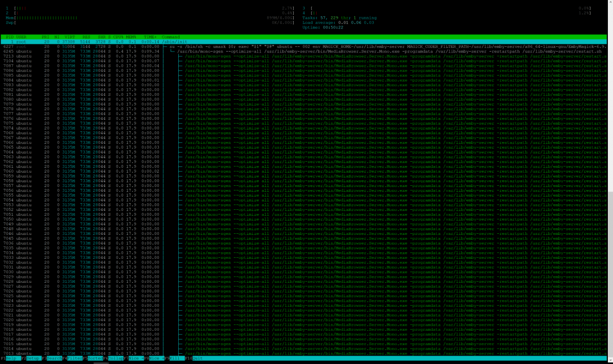Click the CPU 4 usage meter

tap(447, 13)
